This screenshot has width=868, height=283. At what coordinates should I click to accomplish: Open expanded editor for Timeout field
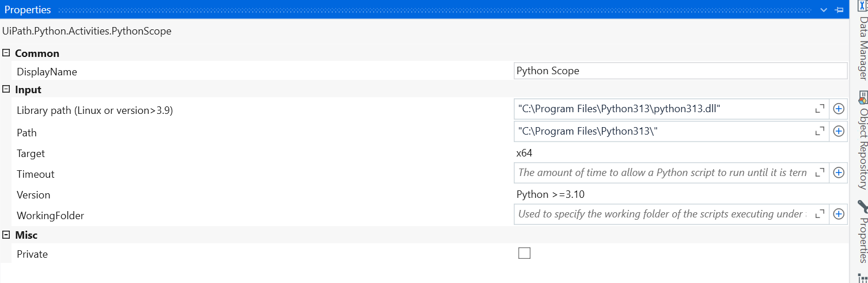[x=820, y=173]
